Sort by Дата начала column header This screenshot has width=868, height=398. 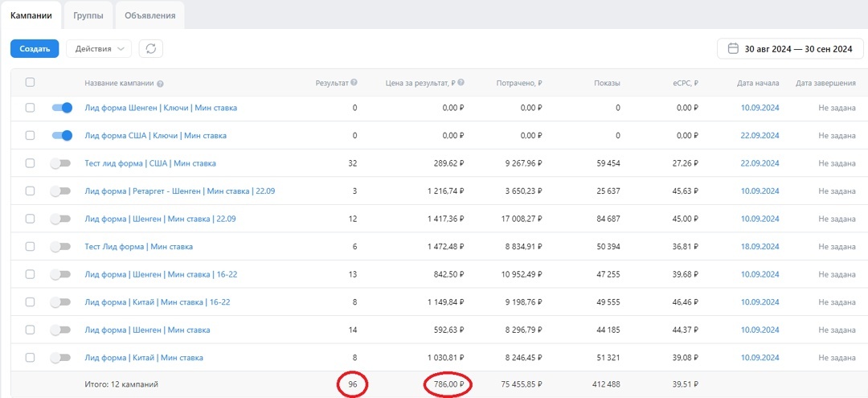click(758, 84)
